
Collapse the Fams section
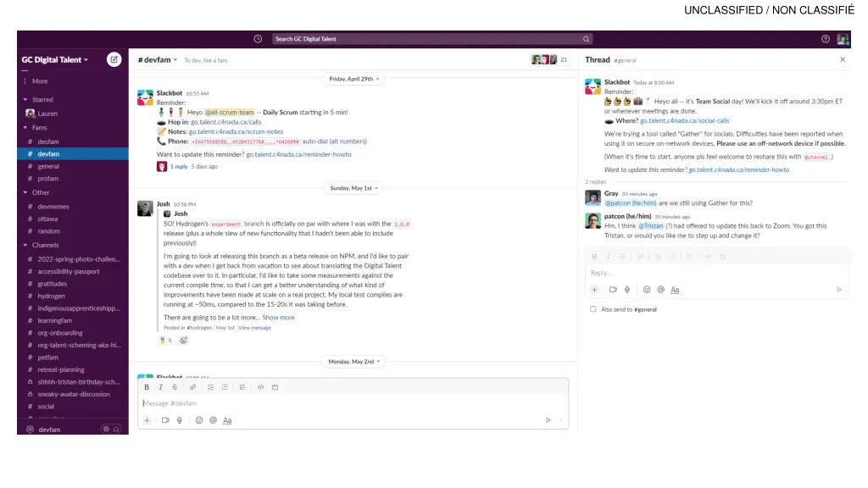tap(25, 128)
